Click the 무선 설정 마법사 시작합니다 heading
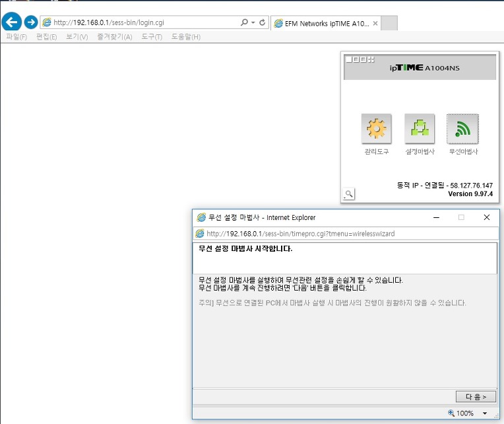This screenshot has height=424, width=504. tap(245, 249)
